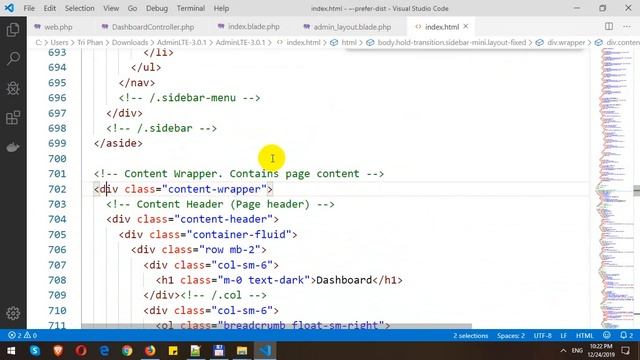This screenshot has width=640, height=360.
Task: Open Google Chrome from taskbar
Action: coord(127,351)
